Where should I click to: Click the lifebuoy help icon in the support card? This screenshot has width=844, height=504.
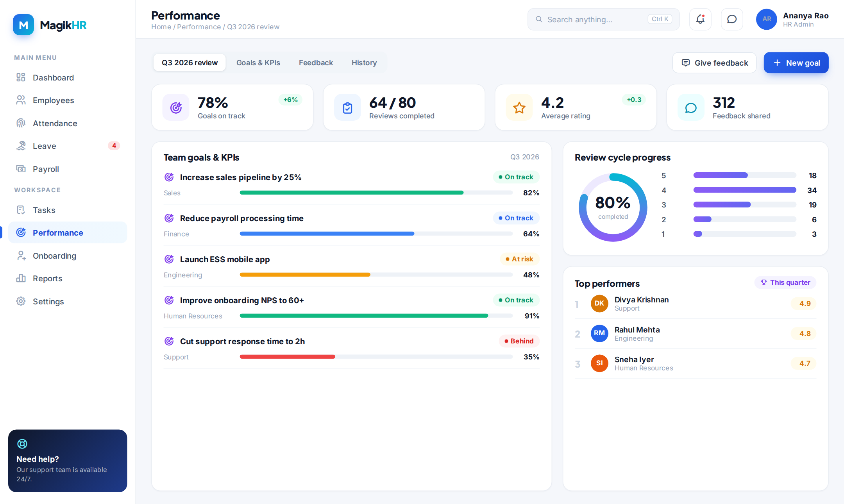22,444
